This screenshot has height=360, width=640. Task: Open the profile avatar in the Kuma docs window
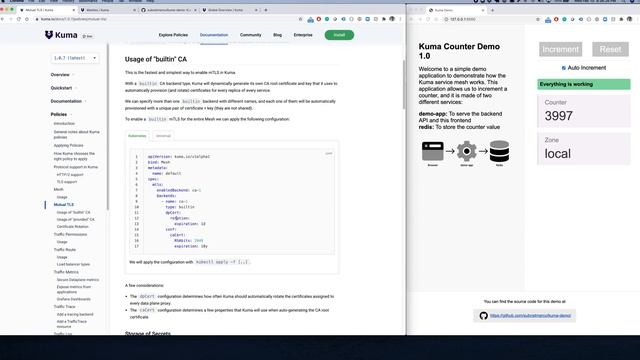(392, 19)
